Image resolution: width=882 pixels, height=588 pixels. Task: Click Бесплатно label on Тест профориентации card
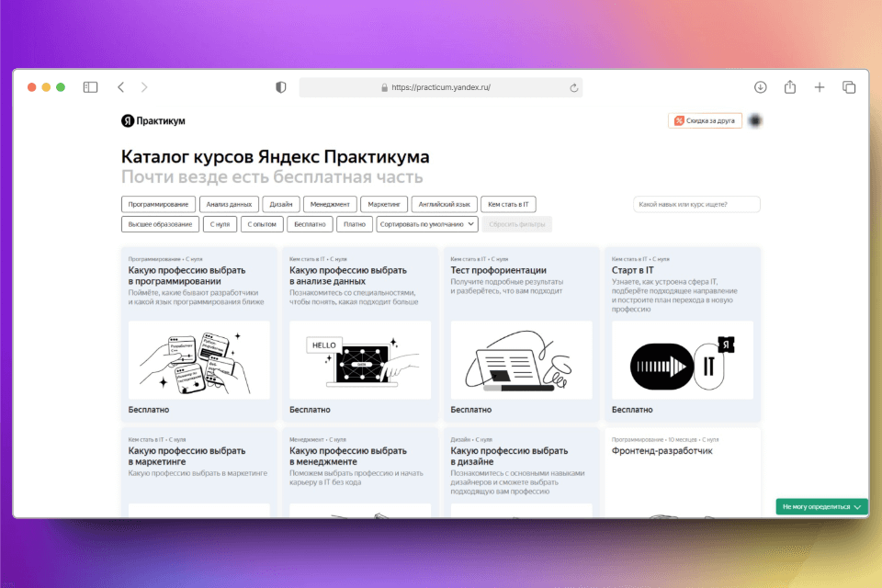click(x=470, y=410)
